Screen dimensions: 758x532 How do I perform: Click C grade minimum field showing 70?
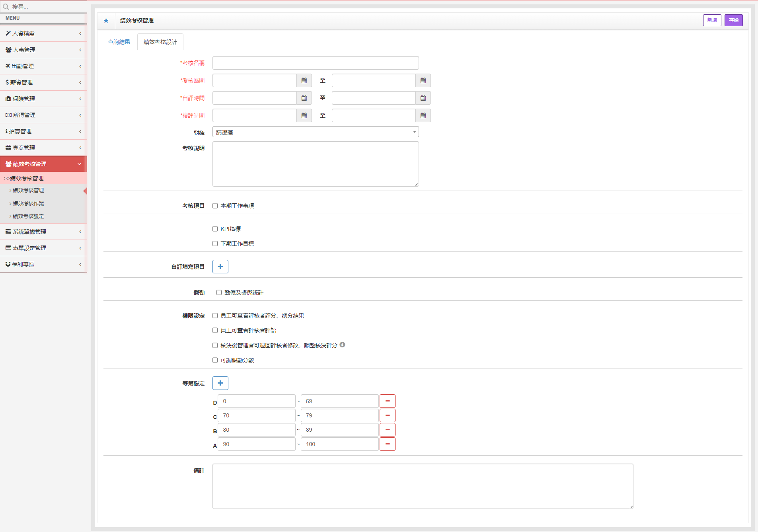pyautogui.click(x=257, y=415)
